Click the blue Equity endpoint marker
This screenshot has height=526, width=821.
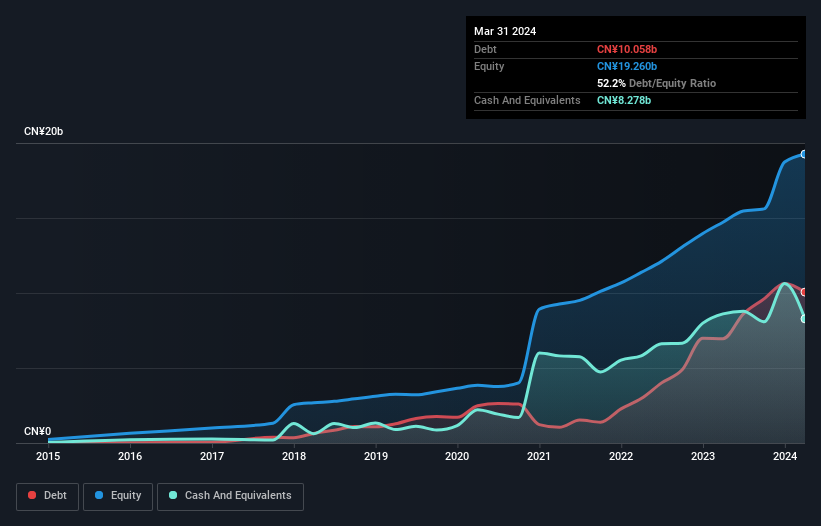(x=804, y=154)
